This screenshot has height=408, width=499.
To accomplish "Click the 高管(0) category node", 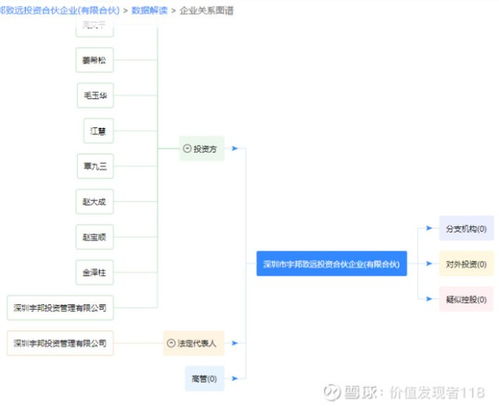I will point(205,379).
